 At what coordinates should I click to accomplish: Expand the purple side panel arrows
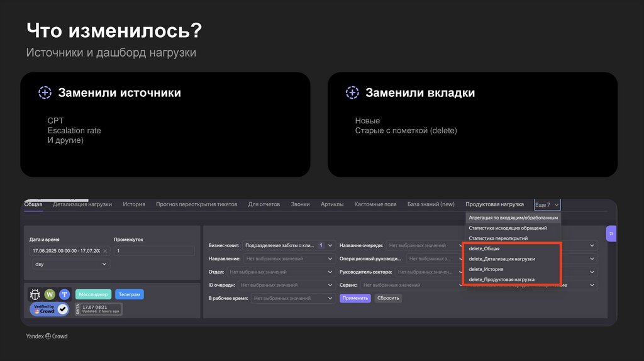tap(611, 233)
